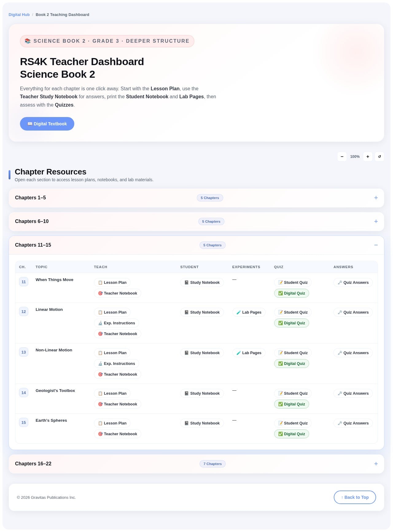The height and width of the screenshot is (532, 393).
Task: Open Lab Pages for Linear Motion
Action: pos(249,312)
